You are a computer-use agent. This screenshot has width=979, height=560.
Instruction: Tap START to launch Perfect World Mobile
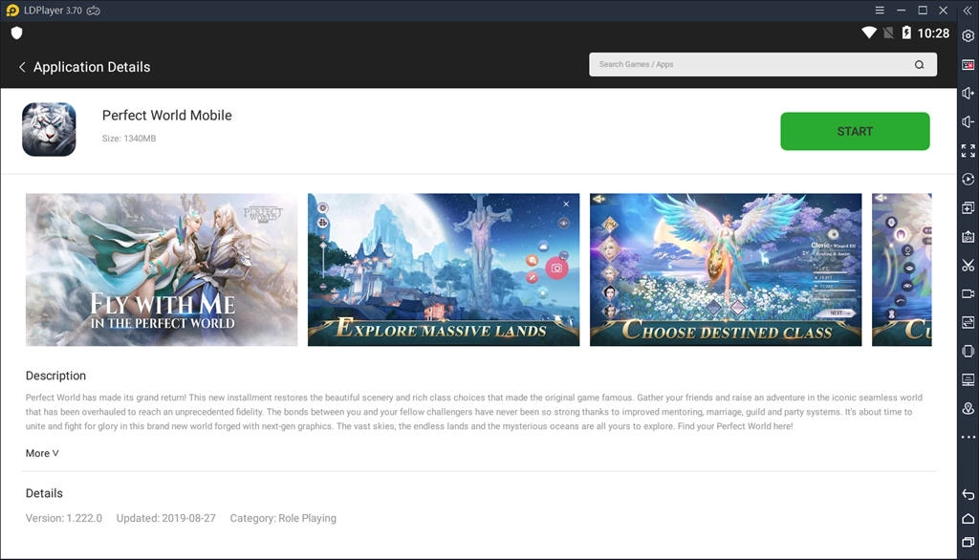point(854,131)
